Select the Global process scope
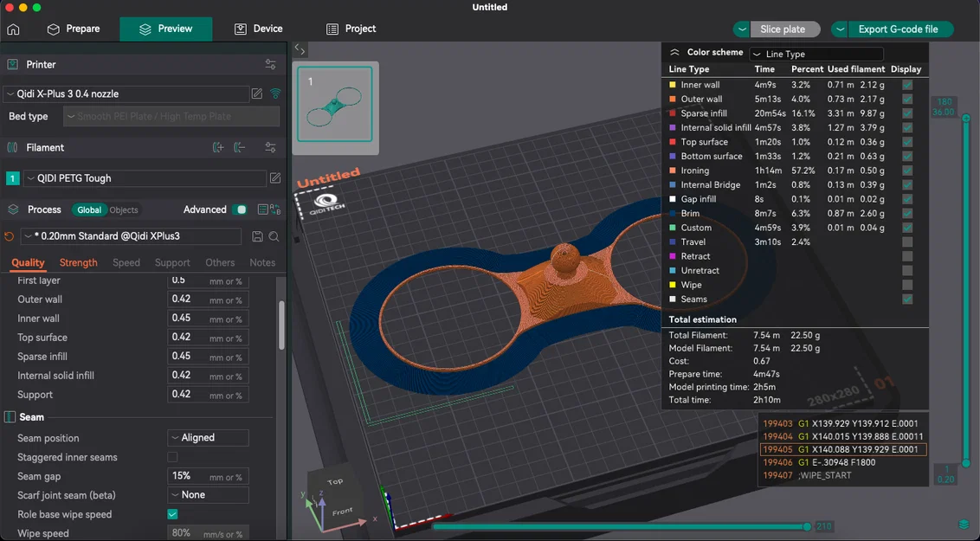980x541 pixels. [x=89, y=209]
